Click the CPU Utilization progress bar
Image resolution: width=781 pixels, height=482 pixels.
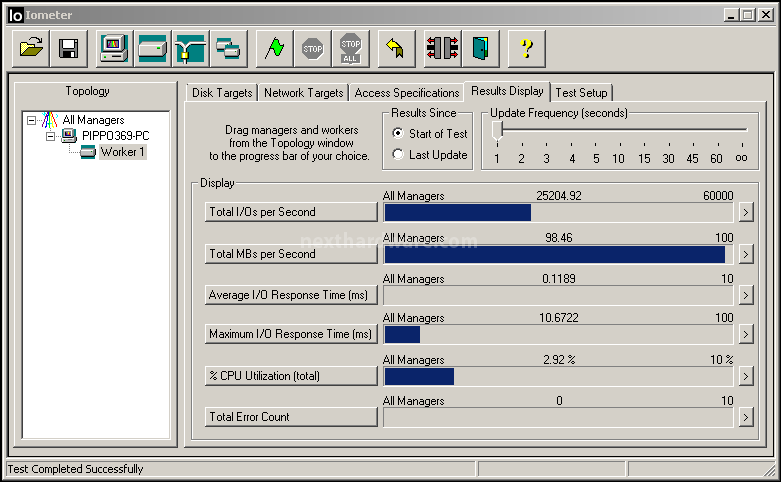pos(558,376)
